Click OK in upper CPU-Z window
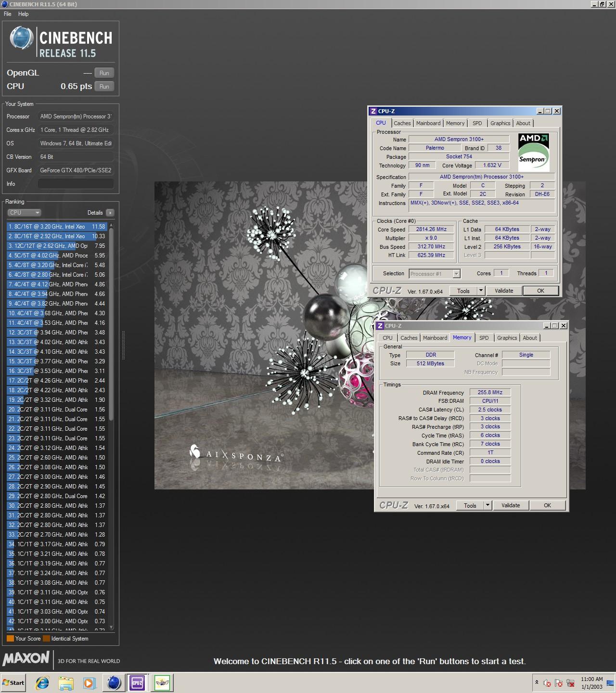This screenshot has width=616, height=693. click(x=540, y=291)
